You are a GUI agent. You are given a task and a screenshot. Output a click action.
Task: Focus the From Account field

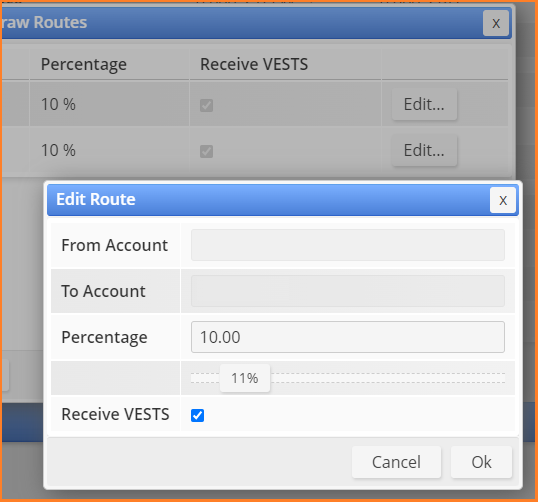click(348, 245)
